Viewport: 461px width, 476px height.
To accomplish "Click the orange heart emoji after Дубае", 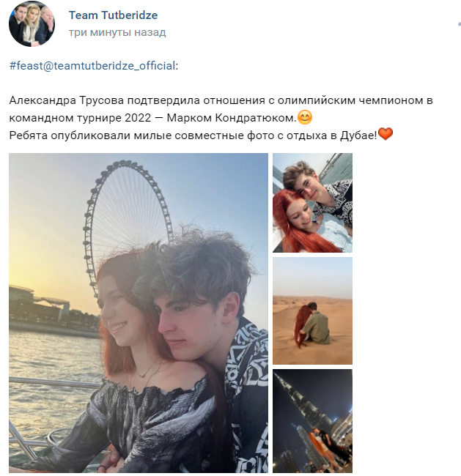I will [x=386, y=135].
